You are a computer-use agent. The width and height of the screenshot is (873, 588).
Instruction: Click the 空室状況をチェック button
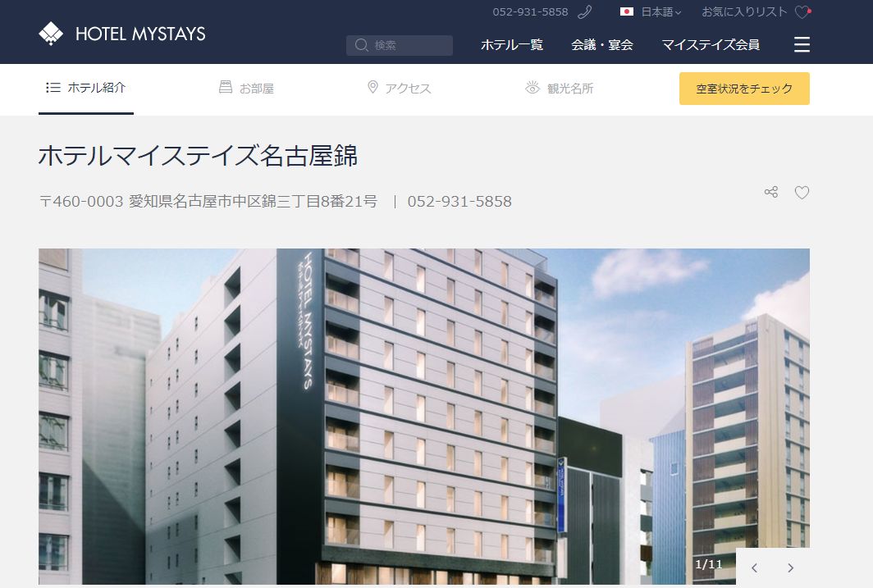tap(744, 89)
